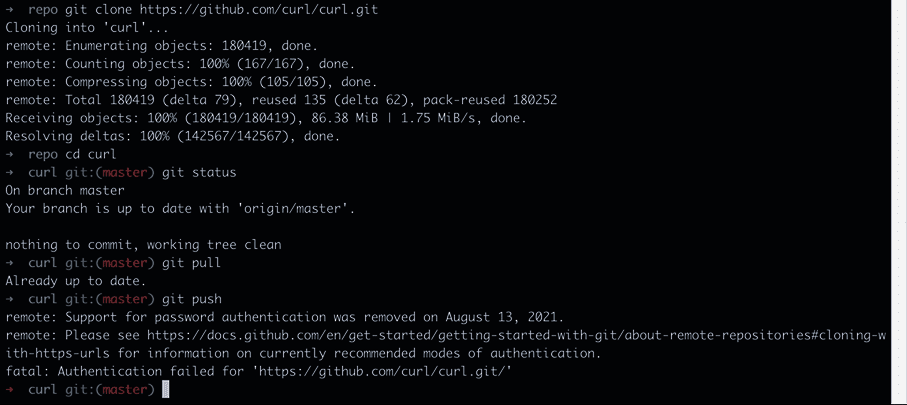Click the prompt arrow on the git push line
Viewport: 907px width, 405px height.
coord(9,299)
